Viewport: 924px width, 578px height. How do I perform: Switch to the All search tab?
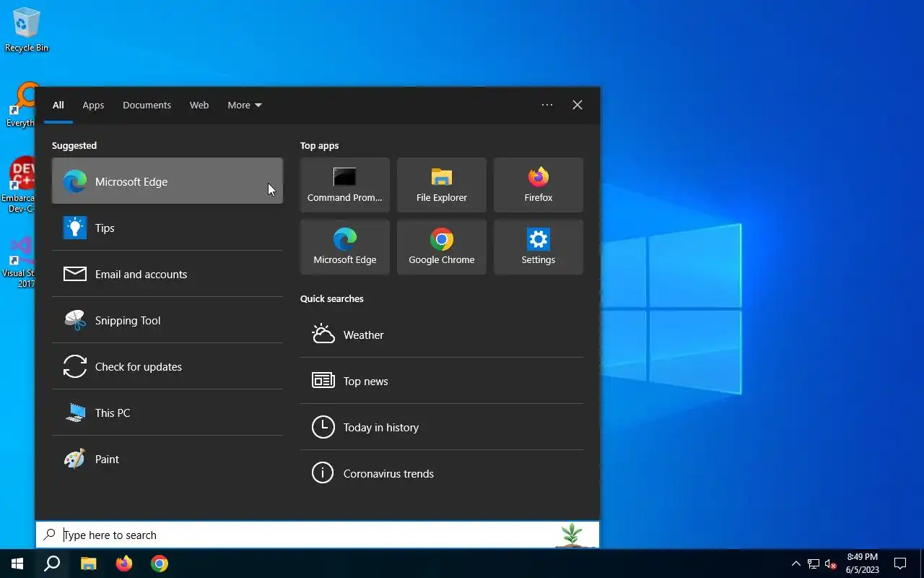[58, 105]
